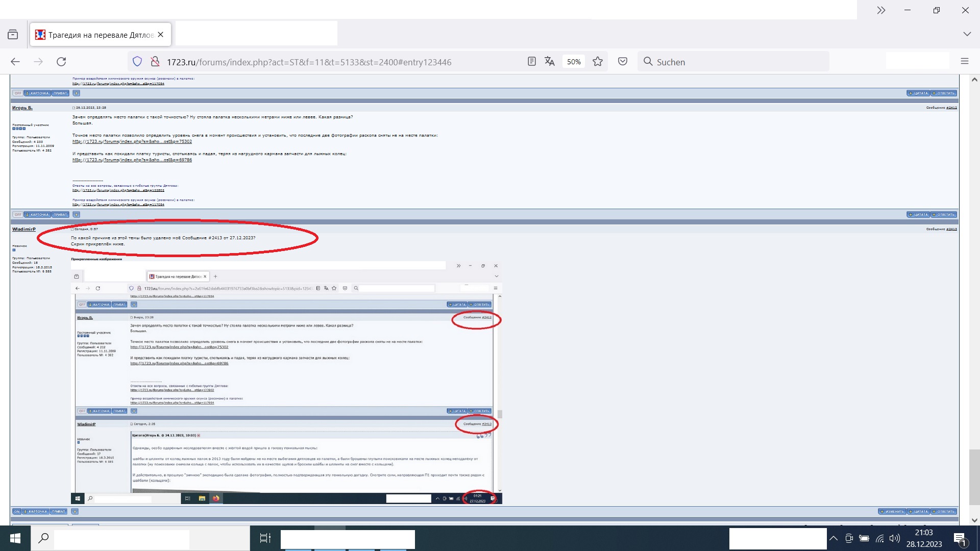Show more tools via the double-chevron button
Viewport: 980px width, 551px height.
coord(881,10)
